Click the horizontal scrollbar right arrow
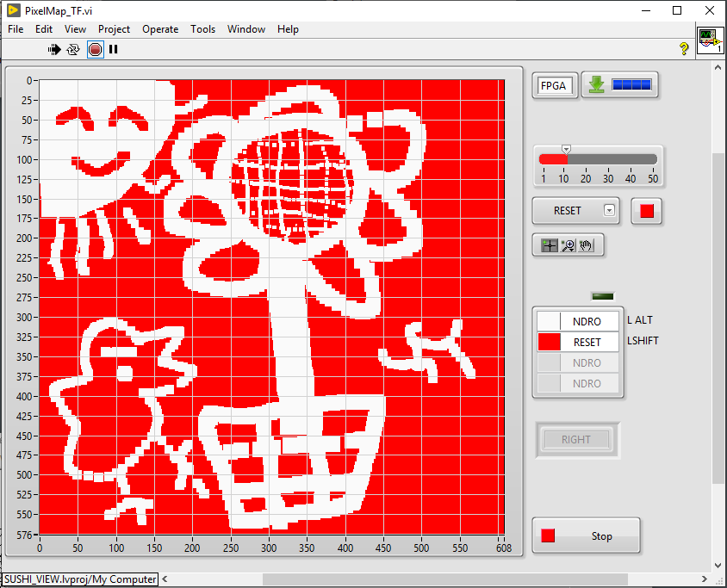The image size is (727, 588). [705, 579]
